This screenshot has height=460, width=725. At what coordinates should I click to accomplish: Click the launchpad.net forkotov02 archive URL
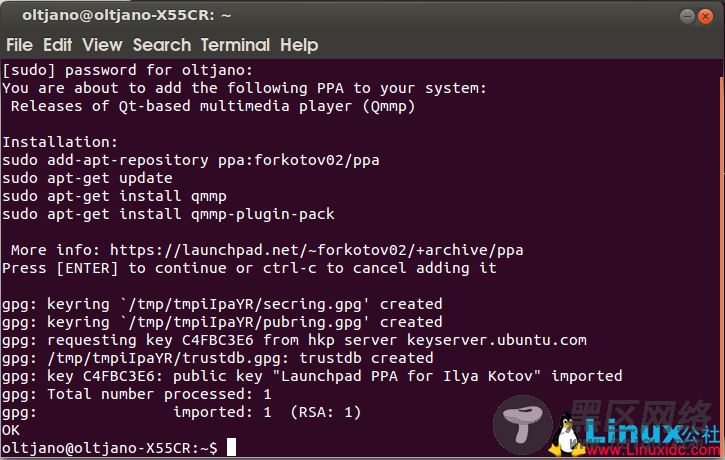point(316,250)
